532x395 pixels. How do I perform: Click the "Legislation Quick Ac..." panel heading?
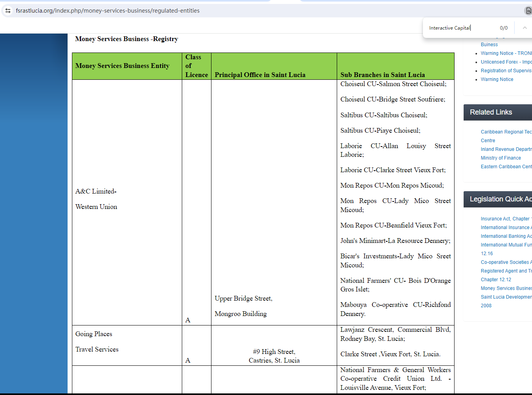tap(501, 199)
